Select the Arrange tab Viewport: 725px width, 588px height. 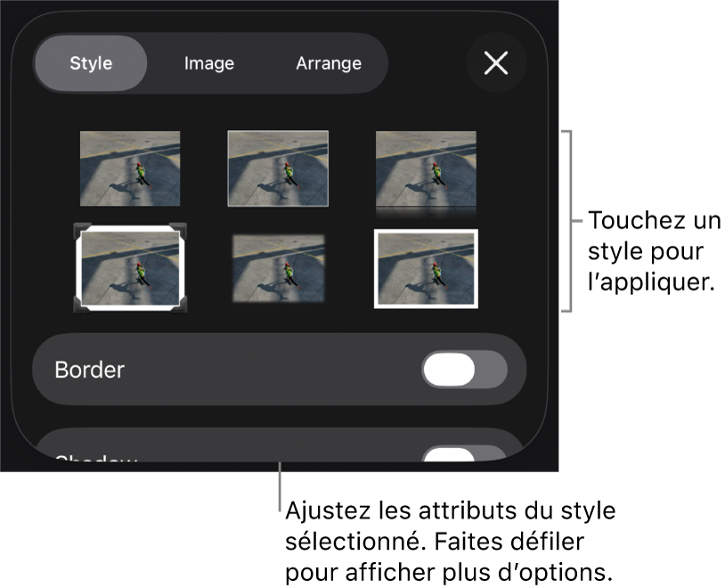tap(329, 63)
